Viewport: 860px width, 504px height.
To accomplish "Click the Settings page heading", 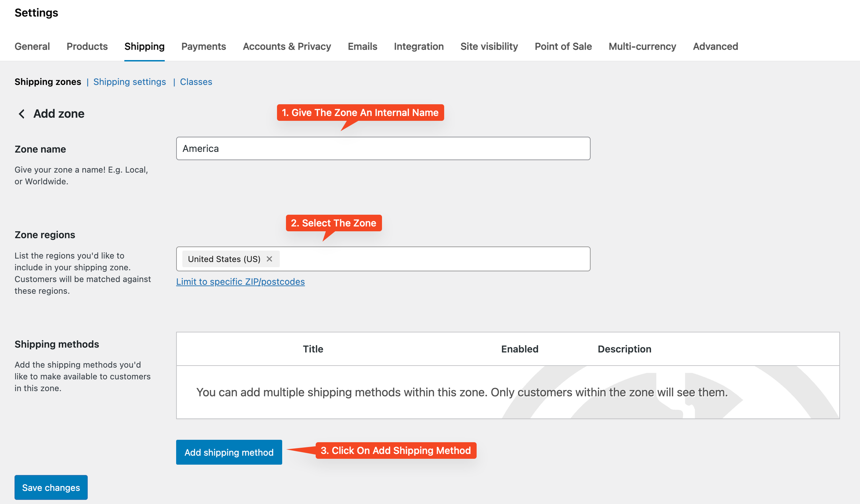I will click(x=36, y=13).
